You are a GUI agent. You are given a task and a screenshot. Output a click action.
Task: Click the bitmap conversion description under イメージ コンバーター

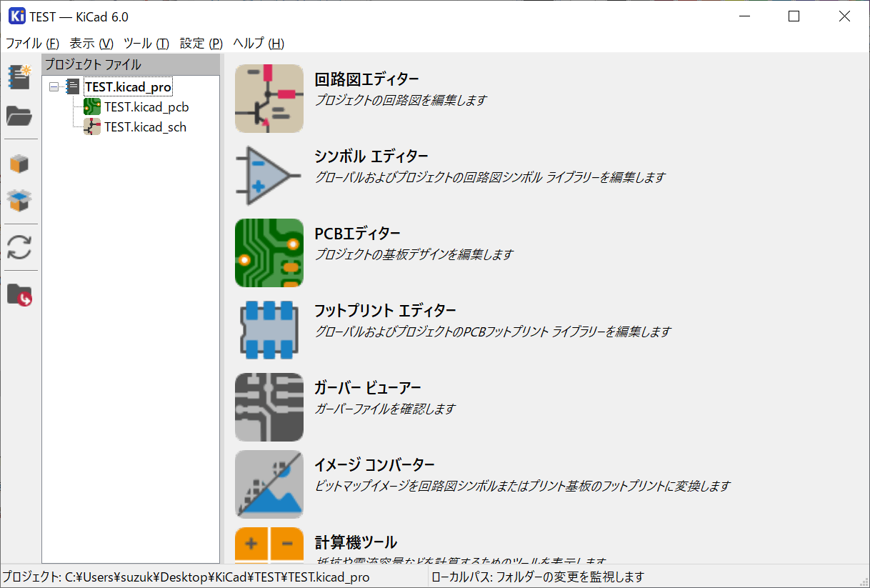point(523,486)
